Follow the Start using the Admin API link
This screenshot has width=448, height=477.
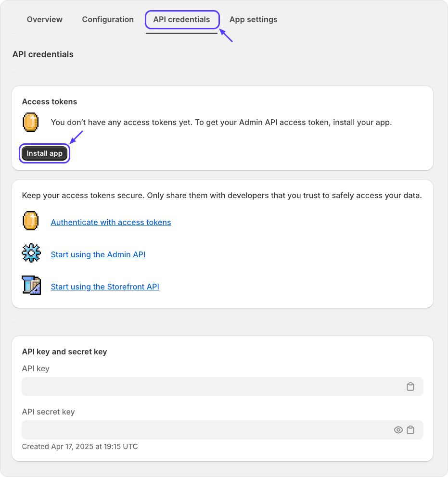(98, 254)
